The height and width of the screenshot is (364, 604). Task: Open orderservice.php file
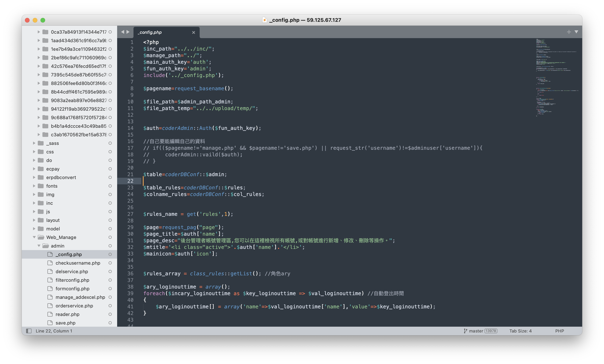tap(74, 306)
